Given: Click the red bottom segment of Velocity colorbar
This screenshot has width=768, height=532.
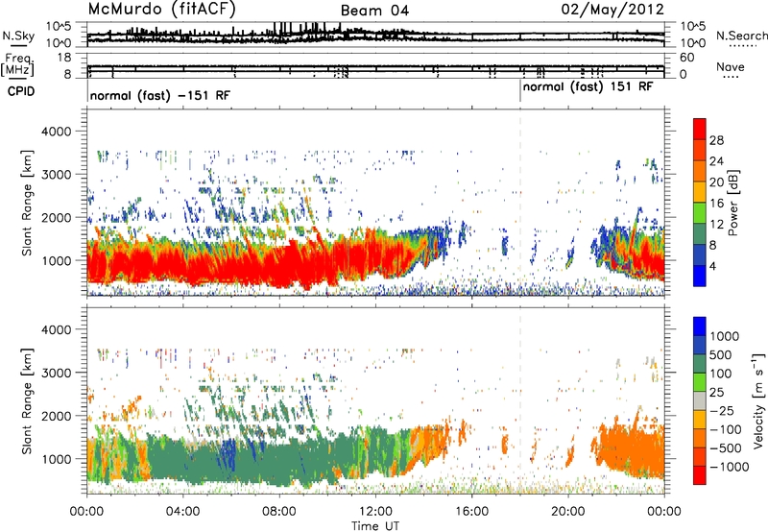Looking at the screenshot, I should tap(700, 475).
